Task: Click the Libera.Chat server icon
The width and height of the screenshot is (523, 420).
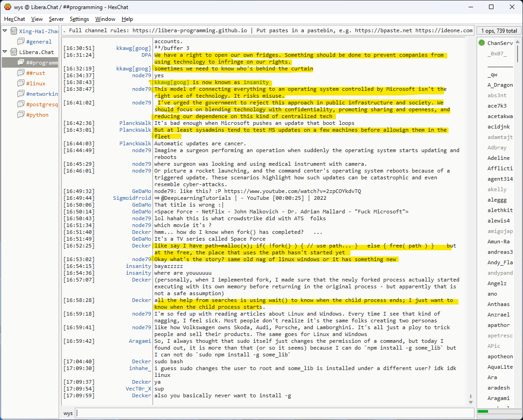Action: 14,52
